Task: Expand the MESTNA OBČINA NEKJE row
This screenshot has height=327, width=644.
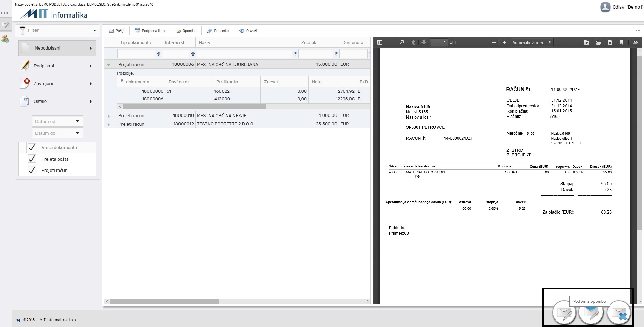Action: pyautogui.click(x=109, y=116)
